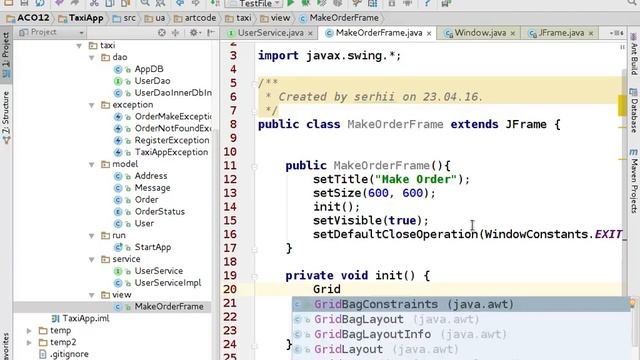Click TaxiApp in navigation breadcrumb
Viewport: 640px width, 360px height.
[x=81, y=18]
